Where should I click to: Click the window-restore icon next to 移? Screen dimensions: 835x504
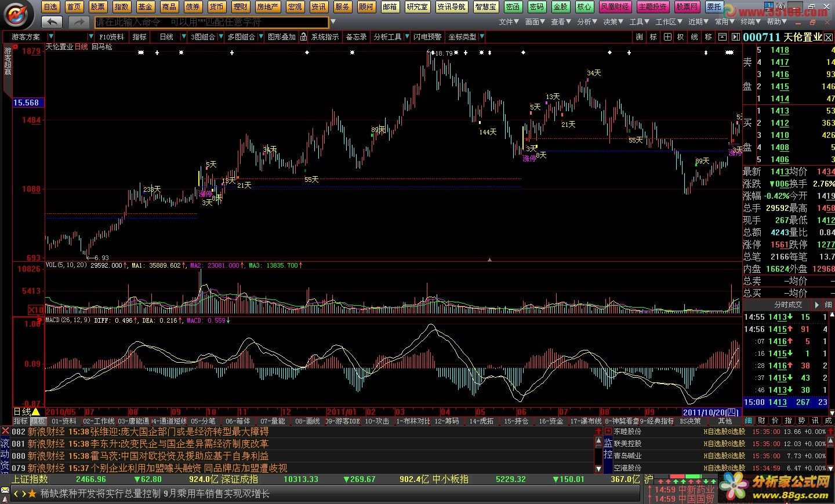point(722,36)
